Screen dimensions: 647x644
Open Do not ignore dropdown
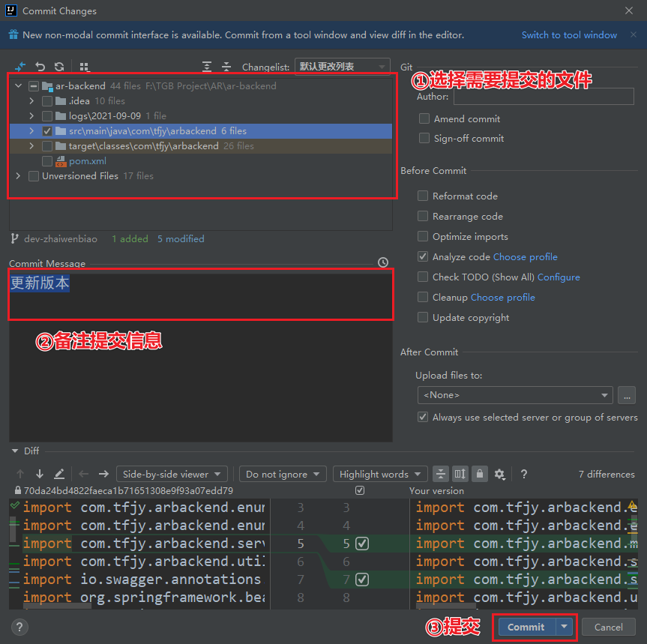pos(283,474)
